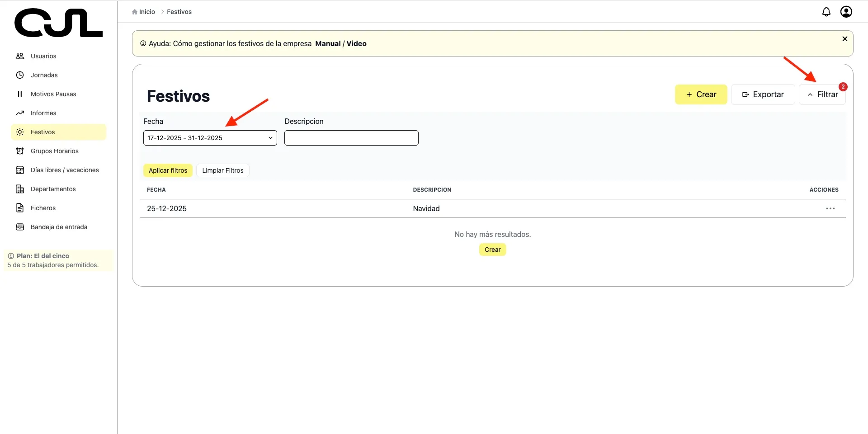Click the Exportar button
This screenshot has width=868, height=434.
click(763, 94)
